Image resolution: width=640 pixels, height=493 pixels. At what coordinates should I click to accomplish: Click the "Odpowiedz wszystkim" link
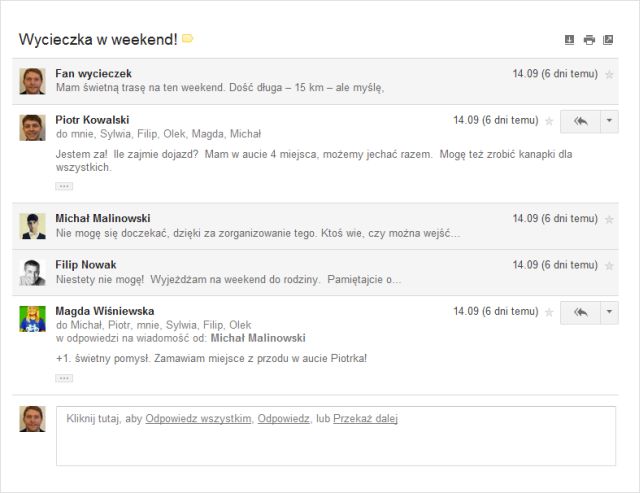tap(198, 419)
